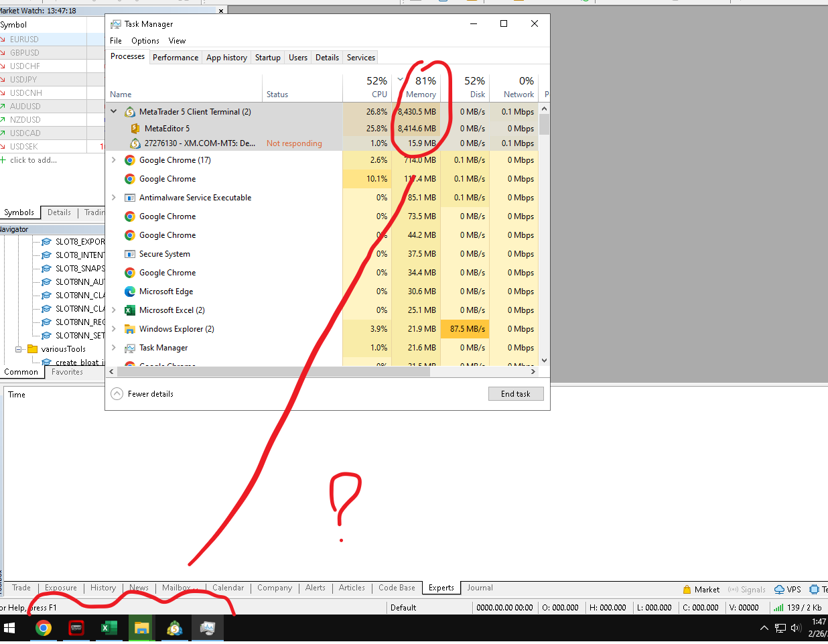Click the Signals icon in MetaTrader
Image resolution: width=828 pixels, height=644 pixels.
pos(733,589)
